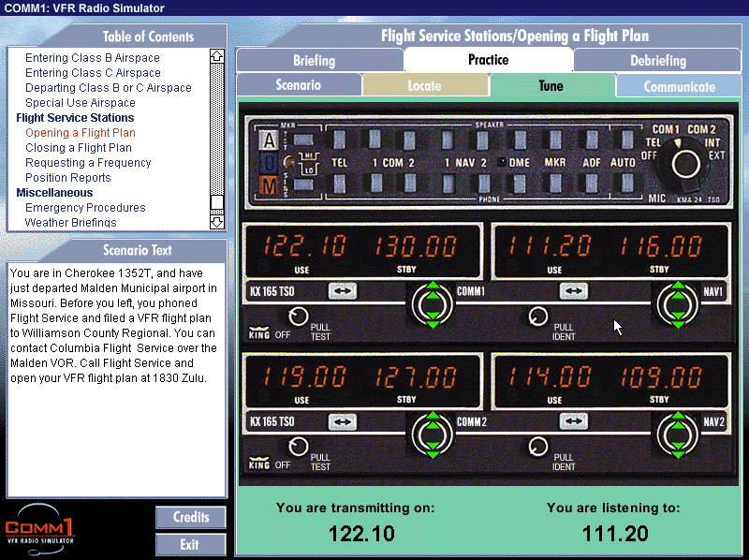Click the Table of Contents scrollbar thumb
The width and height of the screenshot is (749, 560).
click(x=217, y=201)
